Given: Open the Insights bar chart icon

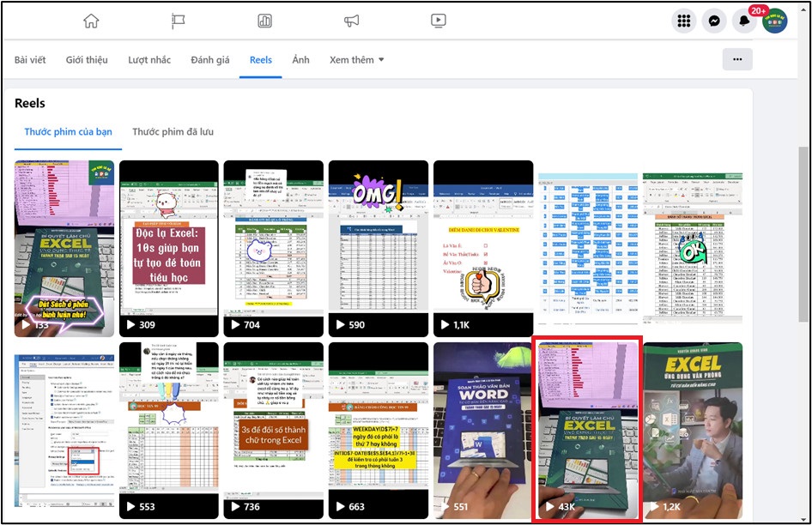Looking at the screenshot, I should 264,21.
